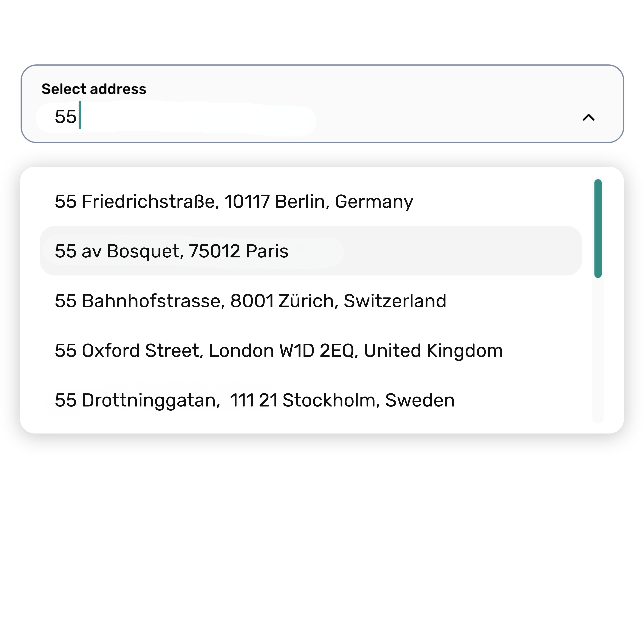Select 55 Oxford Street, London W1D 2EQ
Viewport: 644px width, 644px height.
279,350
